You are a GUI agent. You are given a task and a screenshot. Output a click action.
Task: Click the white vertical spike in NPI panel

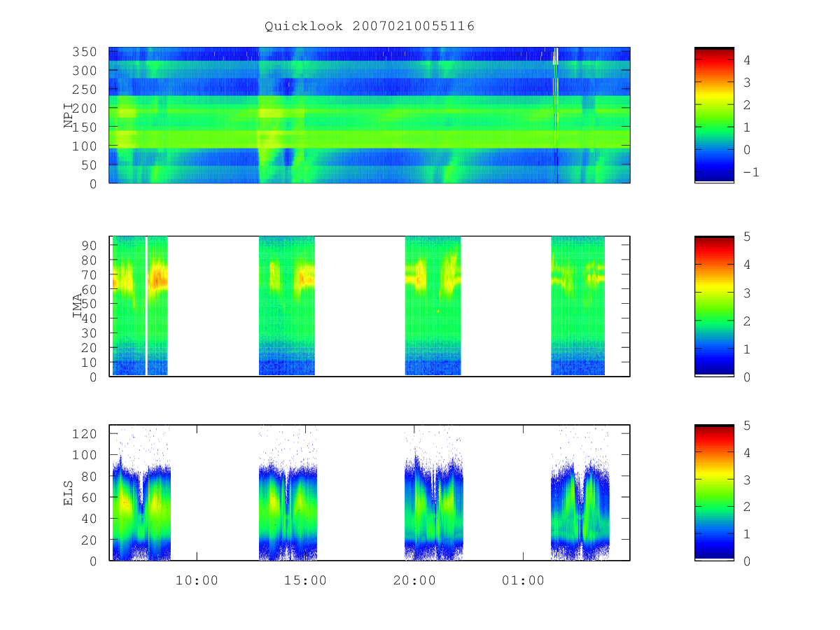click(555, 56)
